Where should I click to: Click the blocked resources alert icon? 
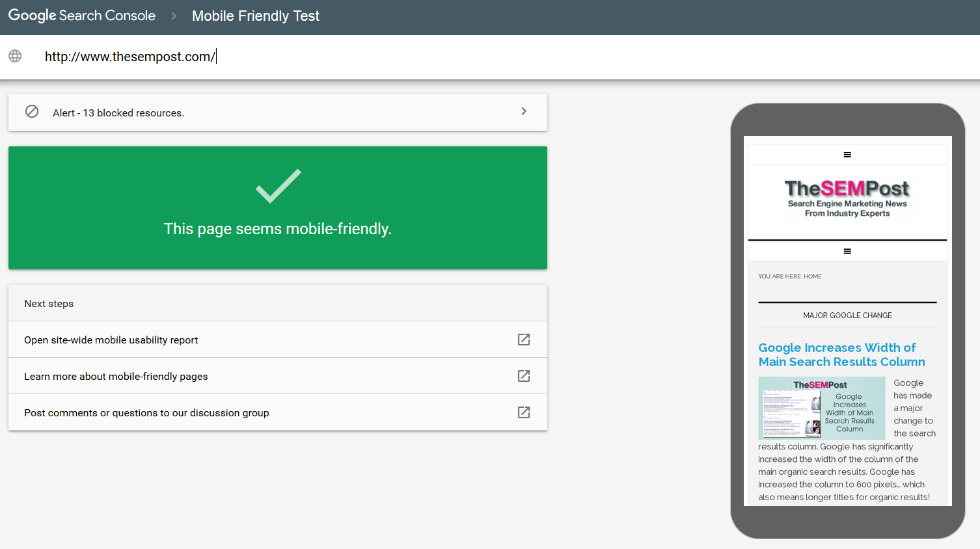(32, 111)
